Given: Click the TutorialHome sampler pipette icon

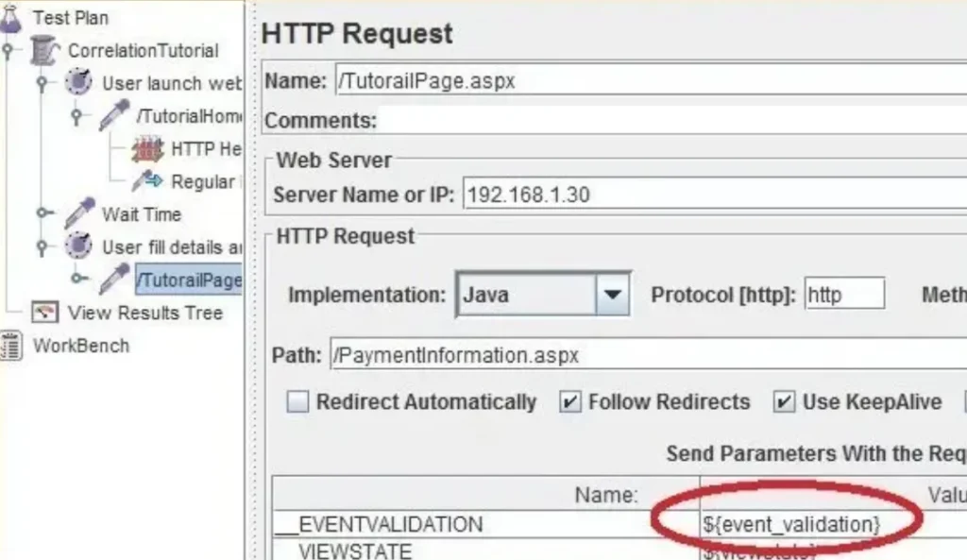Looking at the screenshot, I should 114,116.
